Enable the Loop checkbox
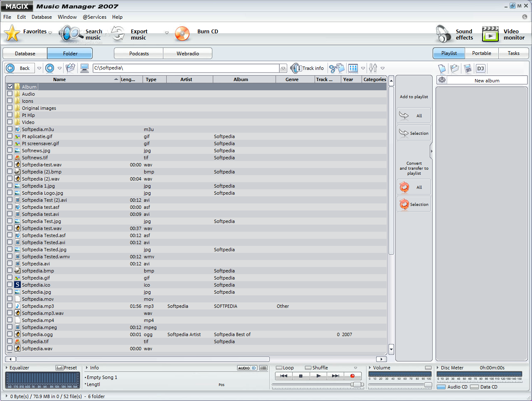532x401 pixels. [x=279, y=368]
